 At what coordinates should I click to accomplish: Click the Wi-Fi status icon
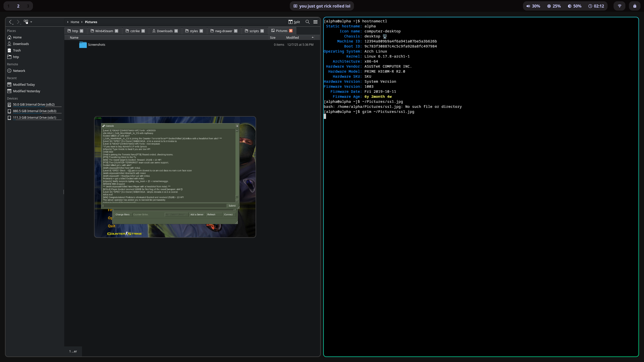coord(619,6)
